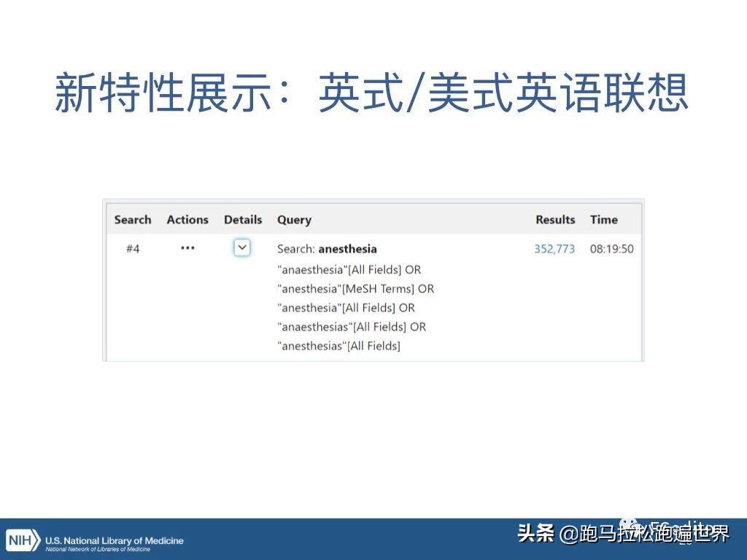The width and height of the screenshot is (747, 560).
Task: Select the Query column header
Action: click(x=293, y=219)
